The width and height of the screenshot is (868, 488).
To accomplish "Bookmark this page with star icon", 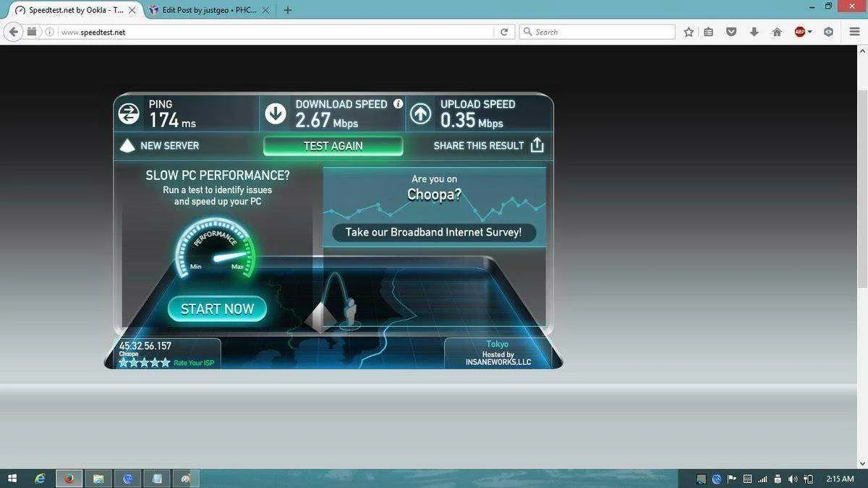I will tap(689, 32).
